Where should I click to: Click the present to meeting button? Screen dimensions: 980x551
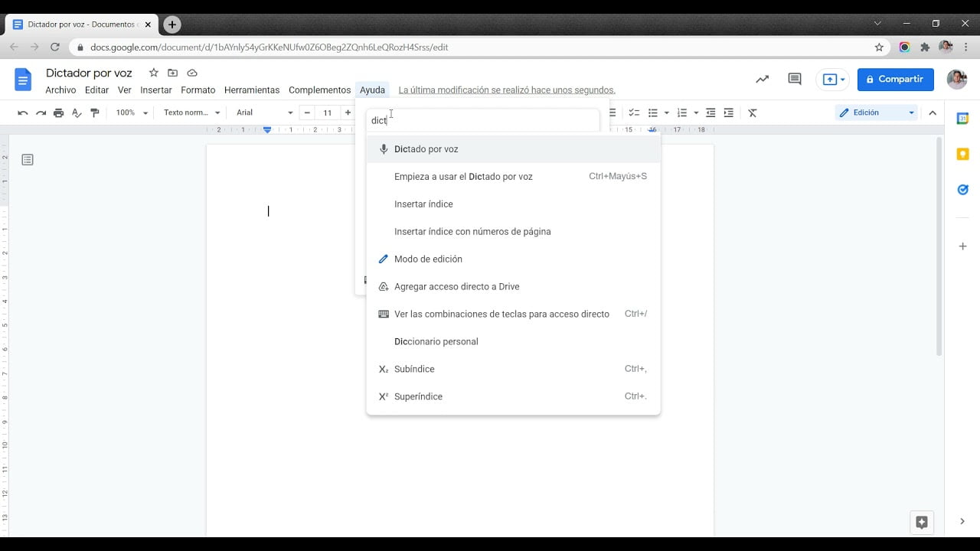tap(832, 79)
